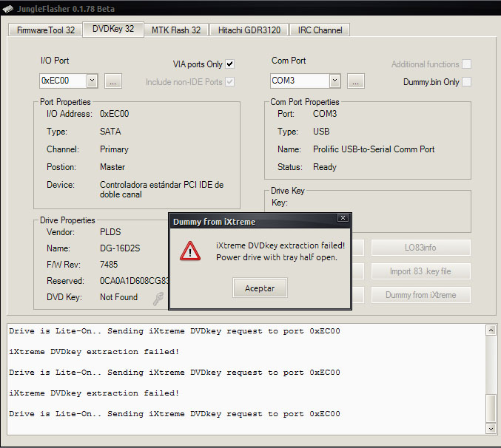The image size is (501, 448).
Task: Enable the Dummy.bin Only checkbox
Action: pyautogui.click(x=466, y=82)
